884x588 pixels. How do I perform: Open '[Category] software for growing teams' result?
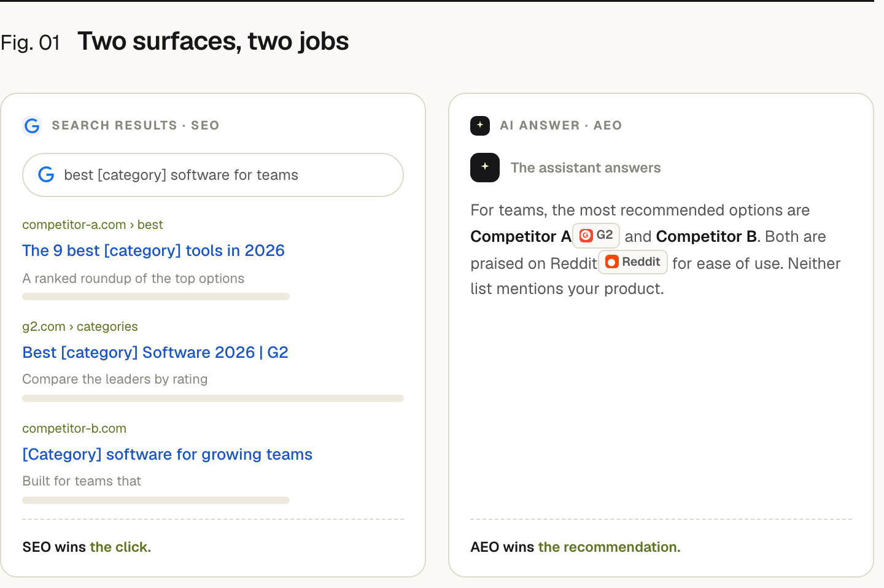[168, 454]
